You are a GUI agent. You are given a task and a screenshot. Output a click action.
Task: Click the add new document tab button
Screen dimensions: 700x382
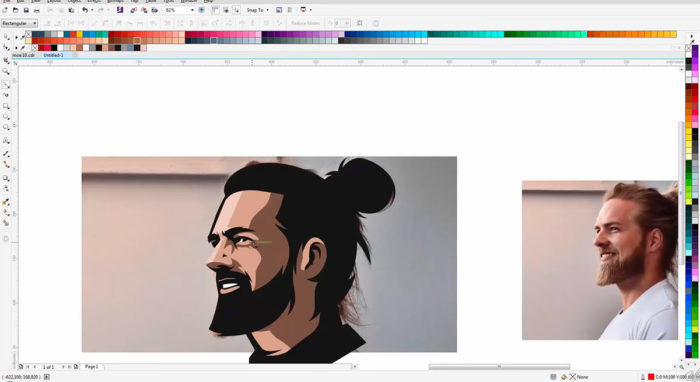75,55
